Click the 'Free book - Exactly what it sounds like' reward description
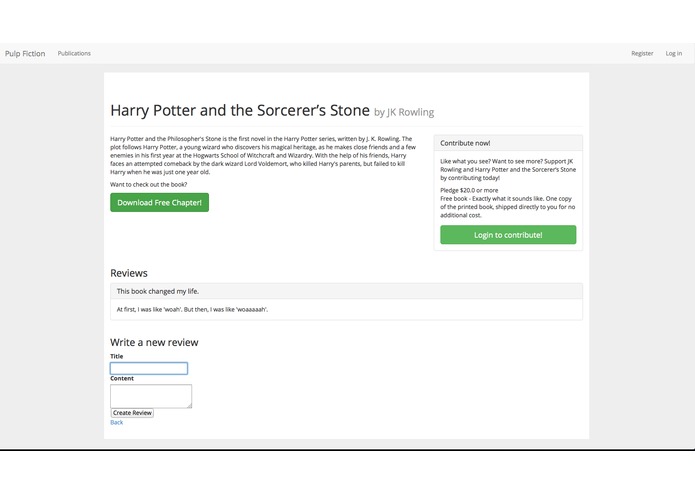This screenshot has height=494, width=695. tap(508, 207)
